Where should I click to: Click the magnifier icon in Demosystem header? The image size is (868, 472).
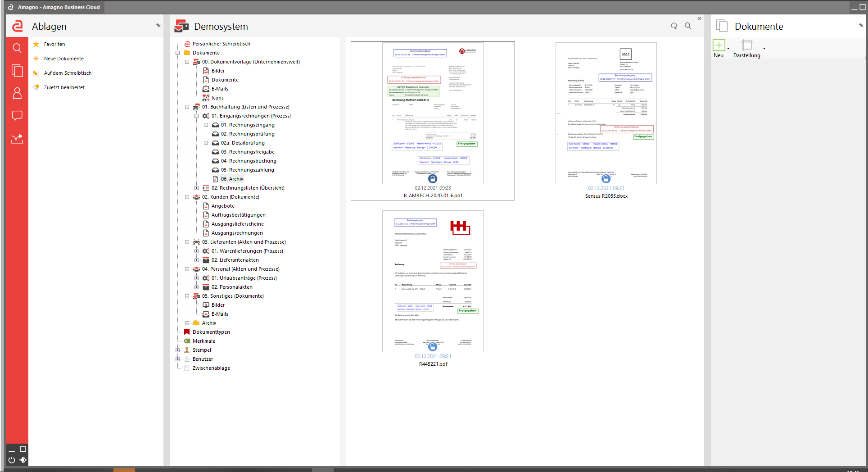click(x=688, y=26)
